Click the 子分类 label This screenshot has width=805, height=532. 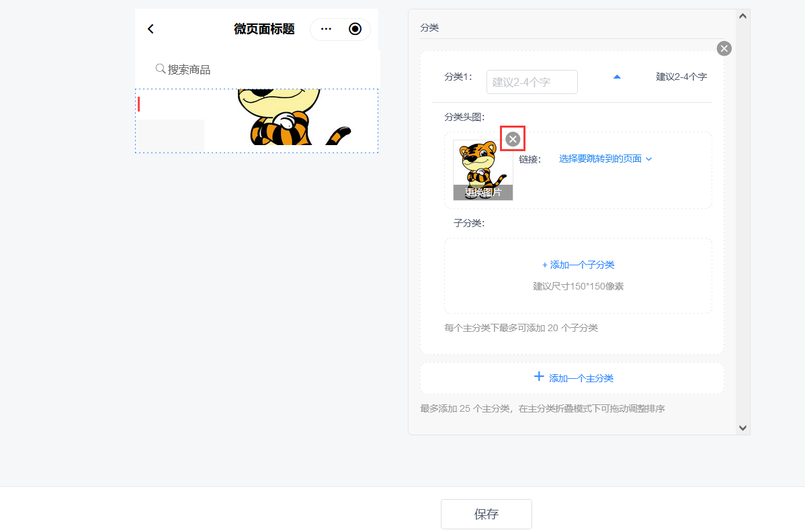coord(469,223)
